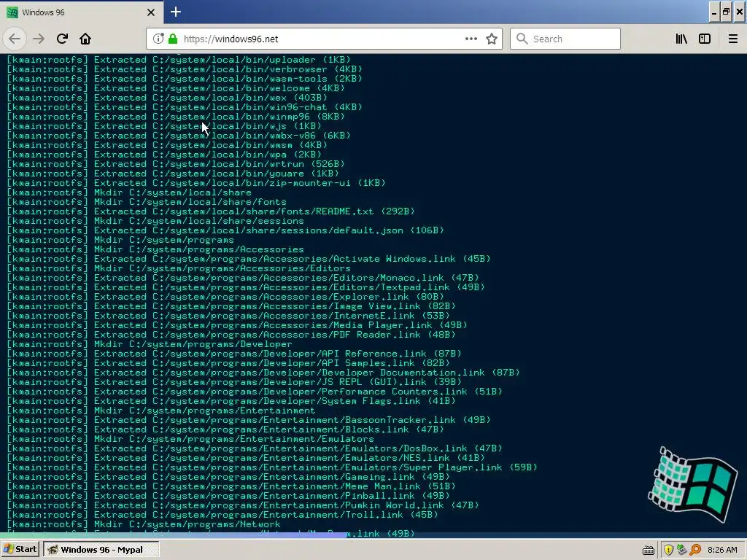The image size is (747, 560).
Task: Check the taskbar clock showing 8:26 AM
Action: coord(722,550)
